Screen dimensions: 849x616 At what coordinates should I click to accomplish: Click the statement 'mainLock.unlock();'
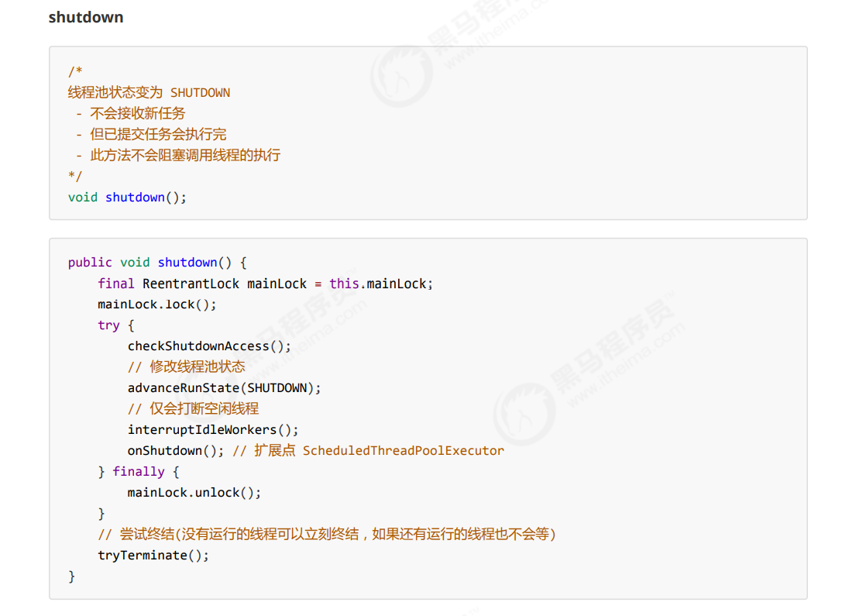coord(194,493)
